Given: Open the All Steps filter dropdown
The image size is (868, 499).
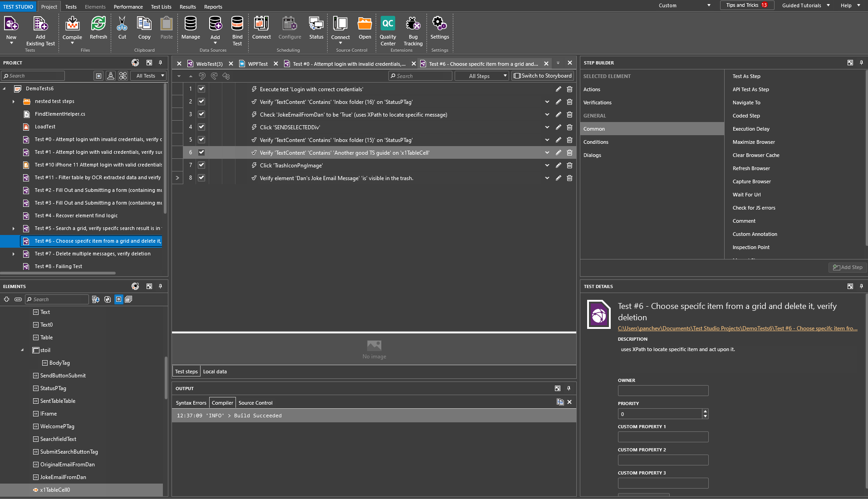Looking at the screenshot, I should pos(482,76).
